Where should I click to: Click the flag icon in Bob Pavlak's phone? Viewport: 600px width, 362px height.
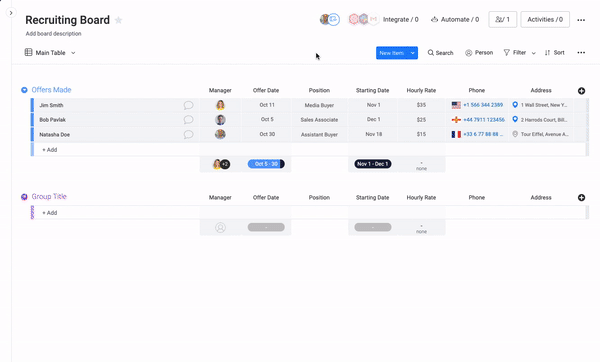456,120
